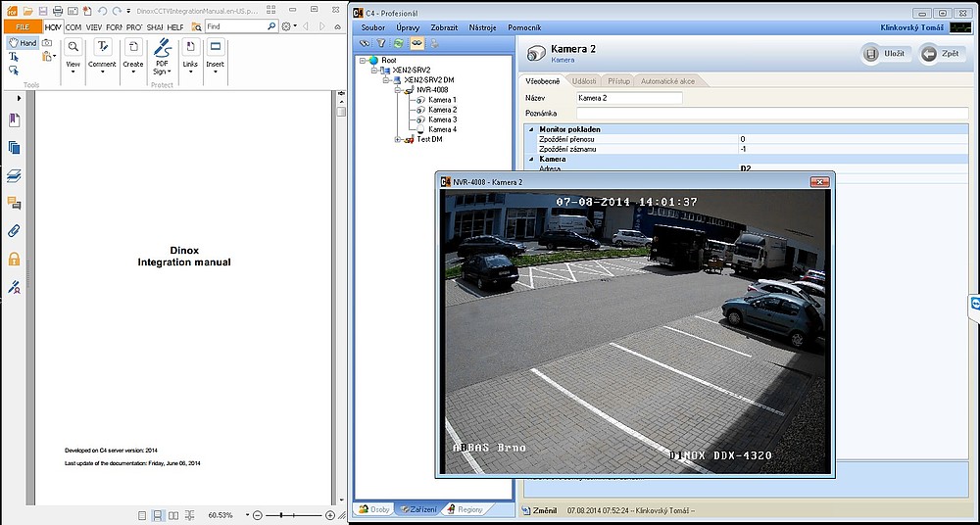Open the digital signatures panel in the sidebar
Screen dimensions: 980x525
click(14, 287)
